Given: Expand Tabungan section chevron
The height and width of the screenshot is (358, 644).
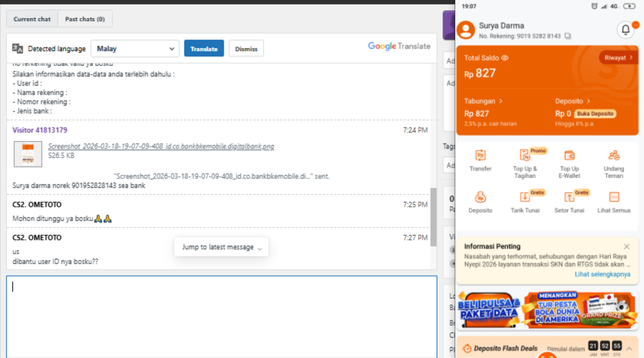Looking at the screenshot, I should pyautogui.click(x=501, y=101).
